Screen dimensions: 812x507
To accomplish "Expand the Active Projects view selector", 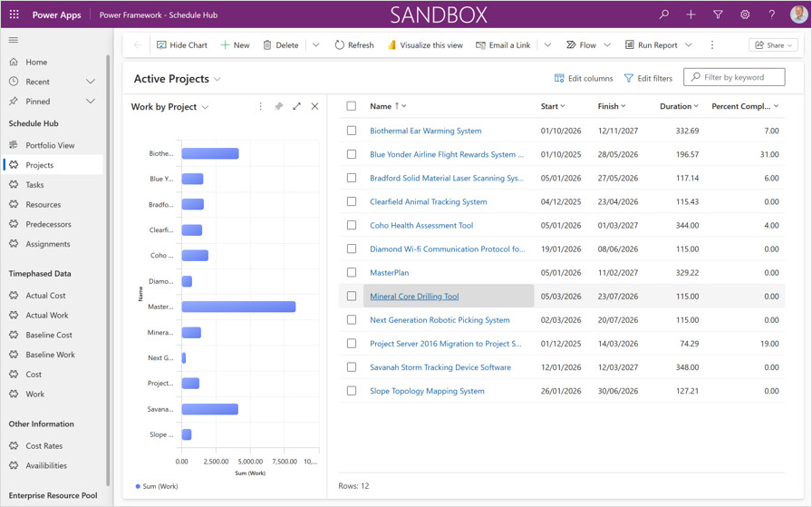I will tap(217, 80).
